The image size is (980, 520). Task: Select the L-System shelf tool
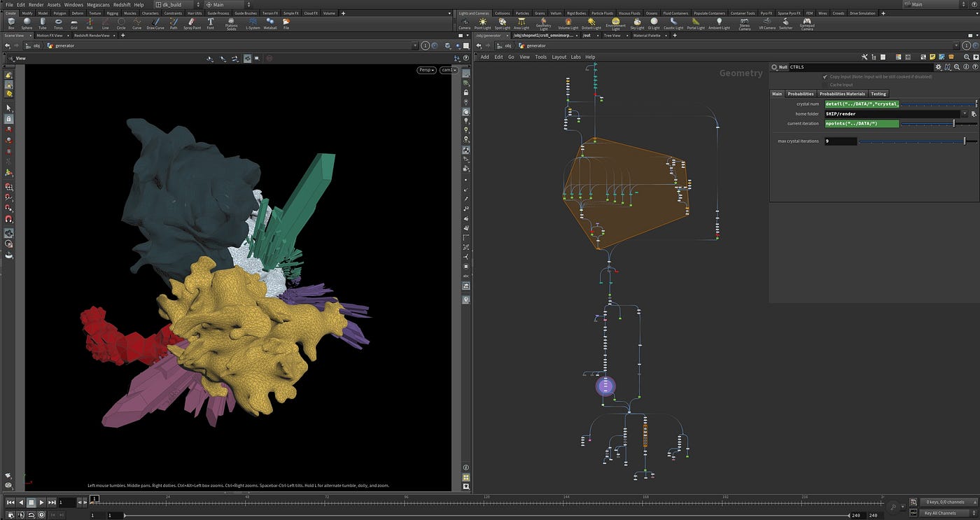click(253, 24)
